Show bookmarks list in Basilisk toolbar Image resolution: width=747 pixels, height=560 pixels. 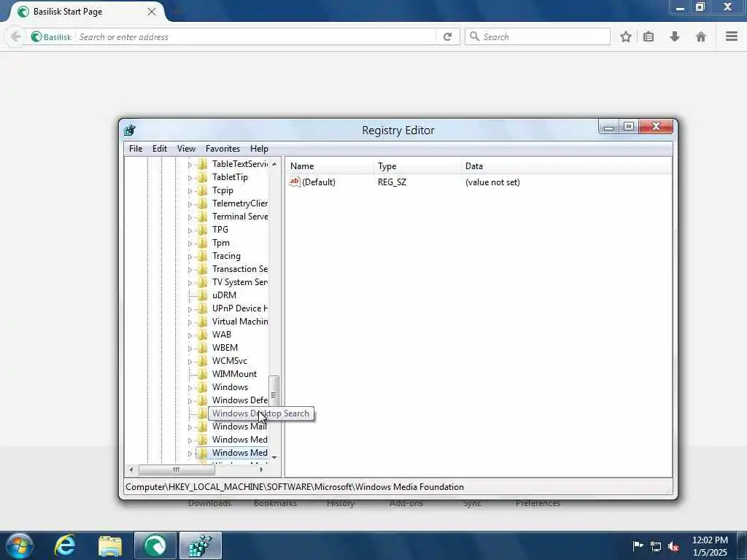[649, 36]
